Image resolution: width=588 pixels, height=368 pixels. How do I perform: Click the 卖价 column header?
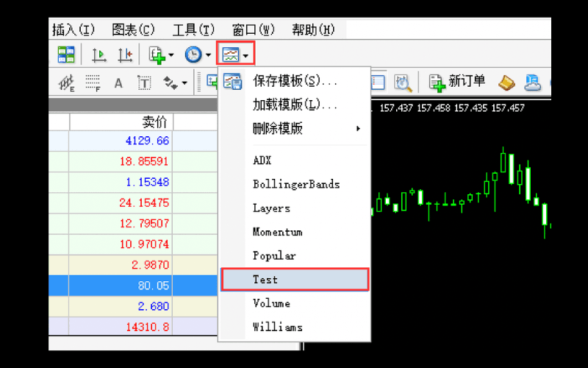point(121,122)
